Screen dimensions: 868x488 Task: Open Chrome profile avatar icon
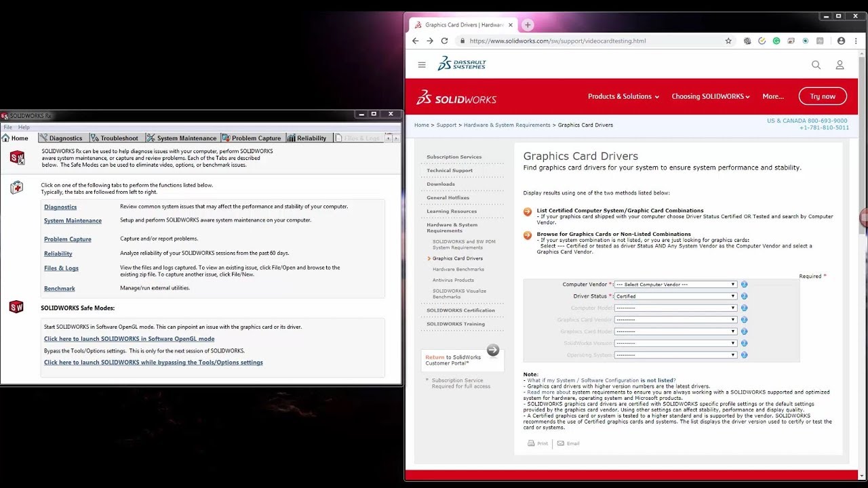click(x=842, y=41)
